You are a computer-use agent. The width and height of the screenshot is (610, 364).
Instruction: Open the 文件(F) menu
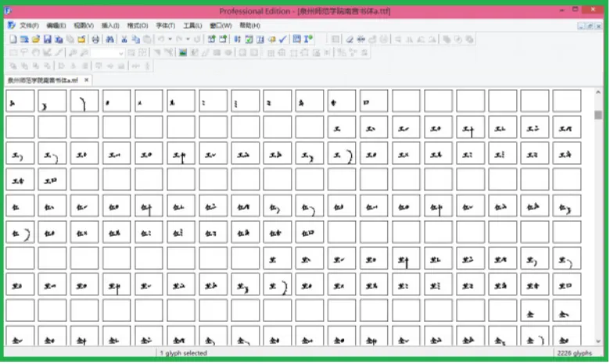tap(29, 26)
